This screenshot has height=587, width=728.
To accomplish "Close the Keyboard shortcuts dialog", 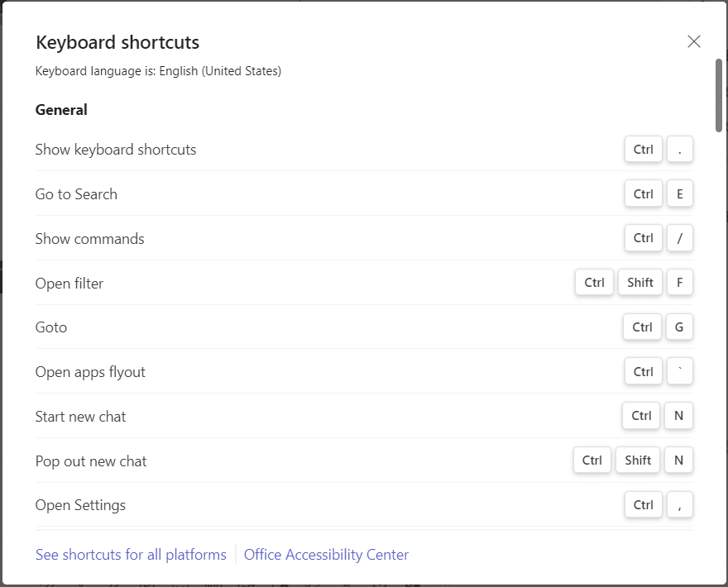I will tap(693, 41).
